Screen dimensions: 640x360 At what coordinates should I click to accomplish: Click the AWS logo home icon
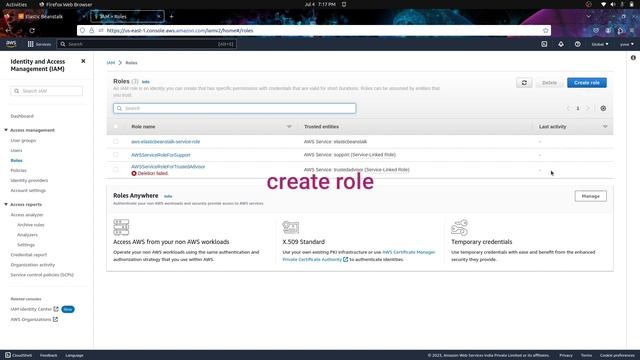tap(11, 44)
